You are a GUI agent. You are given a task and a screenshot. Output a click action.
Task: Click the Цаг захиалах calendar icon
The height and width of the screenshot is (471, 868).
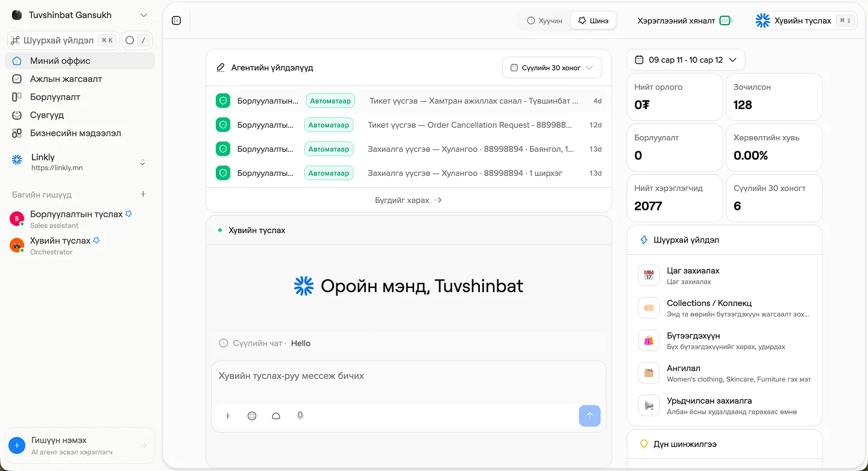pyautogui.click(x=649, y=275)
